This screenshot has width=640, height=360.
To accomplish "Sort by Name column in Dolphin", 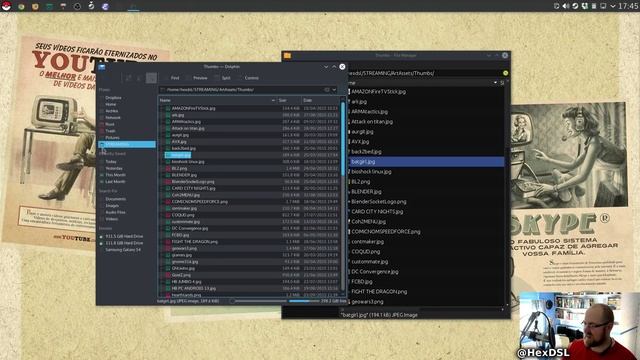I will [217, 100].
